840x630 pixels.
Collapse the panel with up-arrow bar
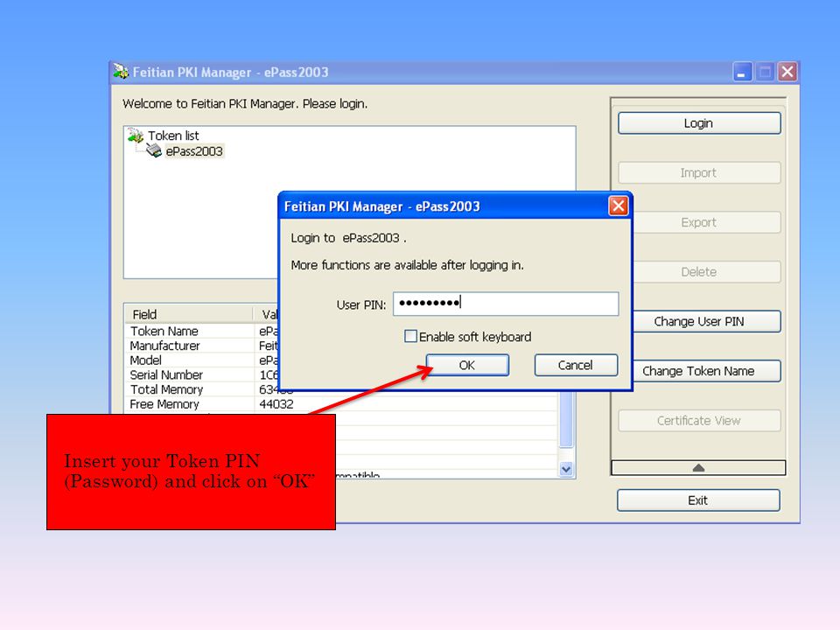[x=698, y=467]
